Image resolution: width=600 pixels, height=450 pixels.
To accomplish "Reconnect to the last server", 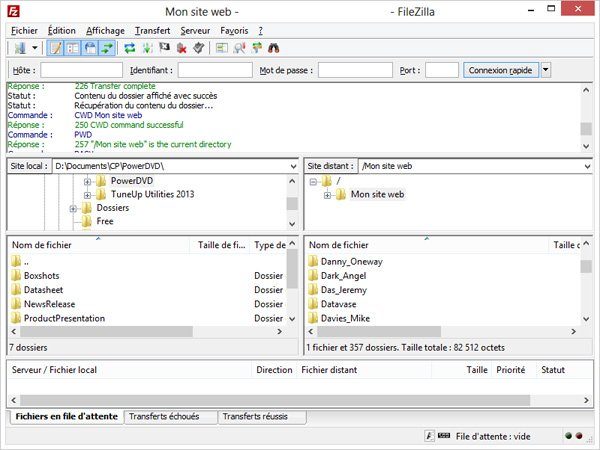I will (x=199, y=48).
